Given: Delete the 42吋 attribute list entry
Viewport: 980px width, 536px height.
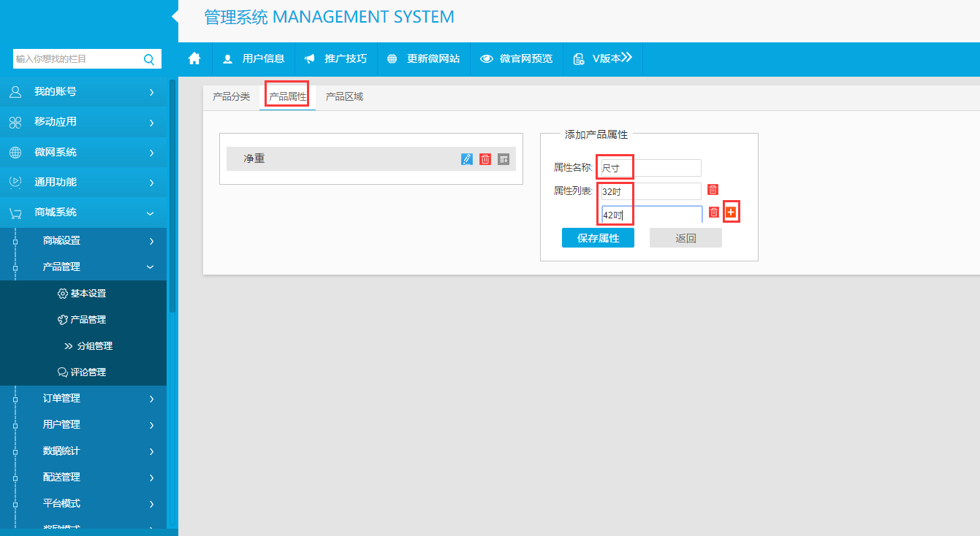Looking at the screenshot, I should 714,213.
